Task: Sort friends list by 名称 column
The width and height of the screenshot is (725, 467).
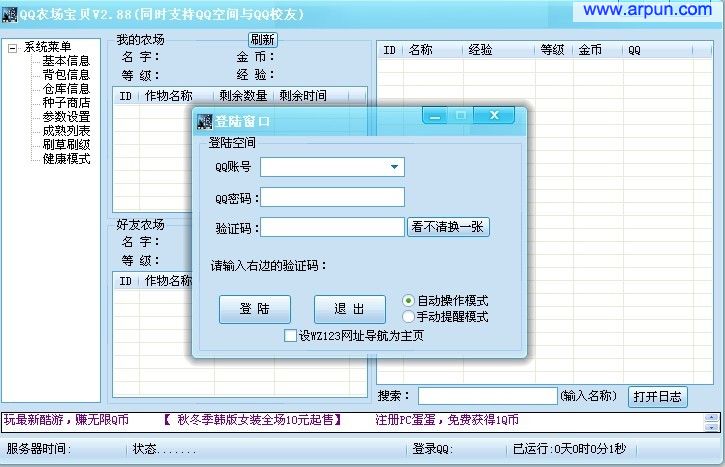Action: (x=433, y=50)
